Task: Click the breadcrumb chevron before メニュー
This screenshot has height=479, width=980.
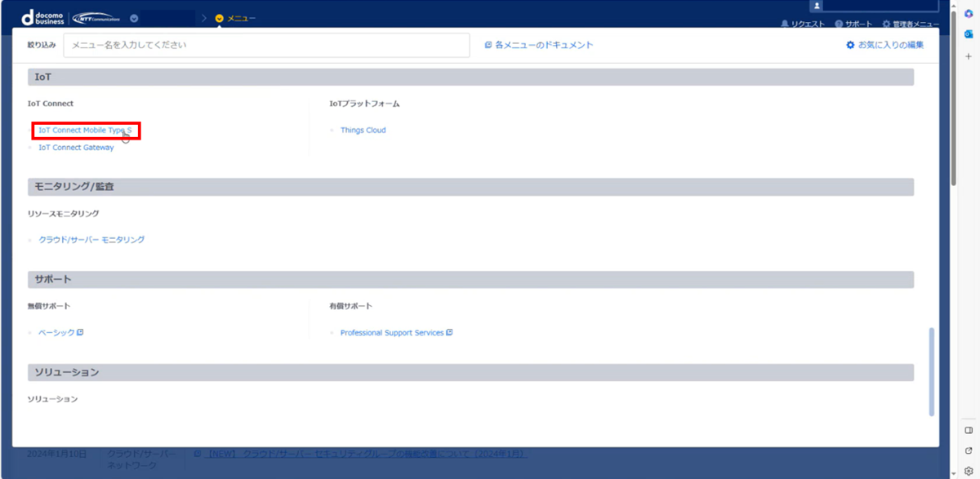Action: (204, 18)
